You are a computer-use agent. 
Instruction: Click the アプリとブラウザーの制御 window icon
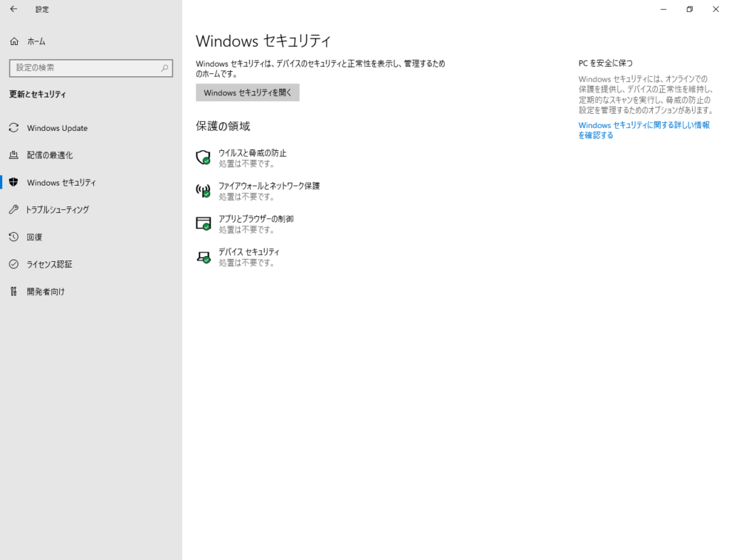pyautogui.click(x=203, y=223)
